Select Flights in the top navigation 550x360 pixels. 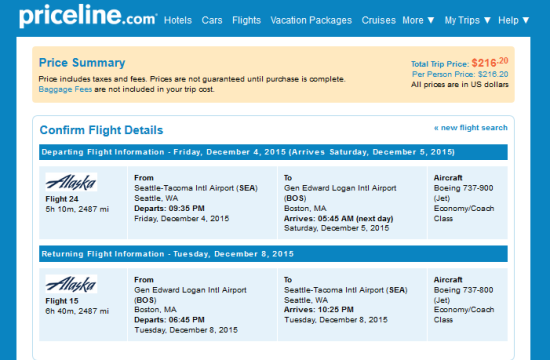247,20
